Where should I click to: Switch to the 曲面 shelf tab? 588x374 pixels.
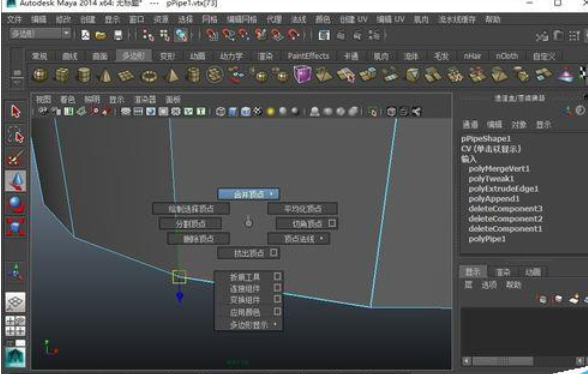tap(100, 56)
